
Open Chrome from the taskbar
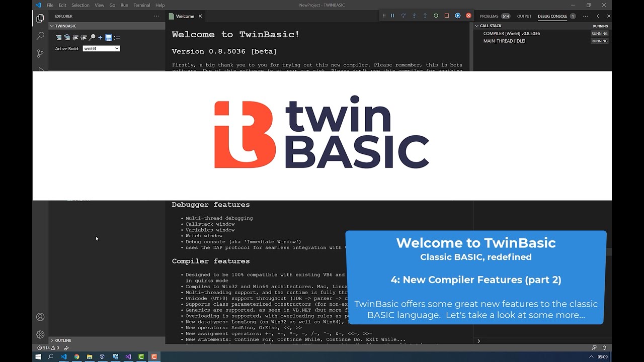[x=76, y=357]
